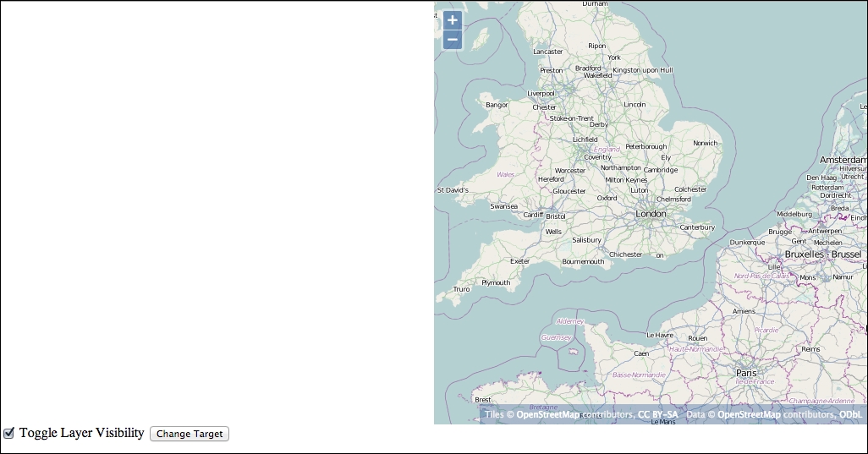Open the CC BY-SA license link
The width and height of the screenshot is (868, 454).
tap(657, 415)
